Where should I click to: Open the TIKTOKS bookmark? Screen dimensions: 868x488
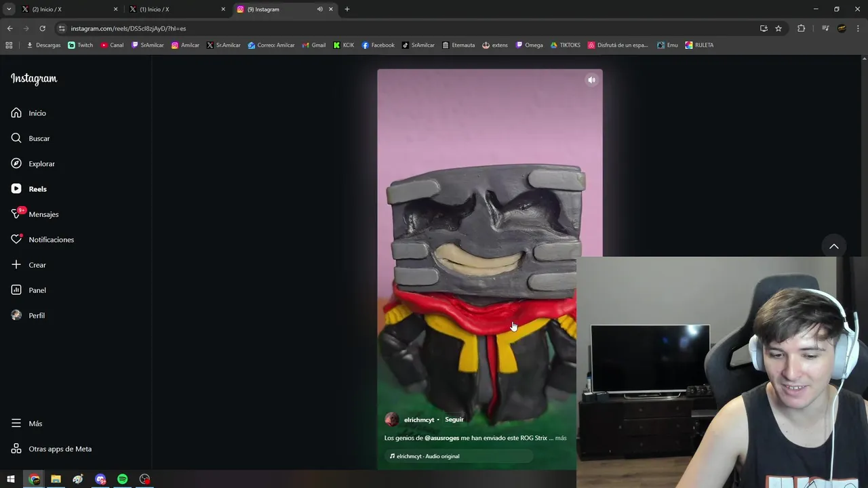pos(565,45)
